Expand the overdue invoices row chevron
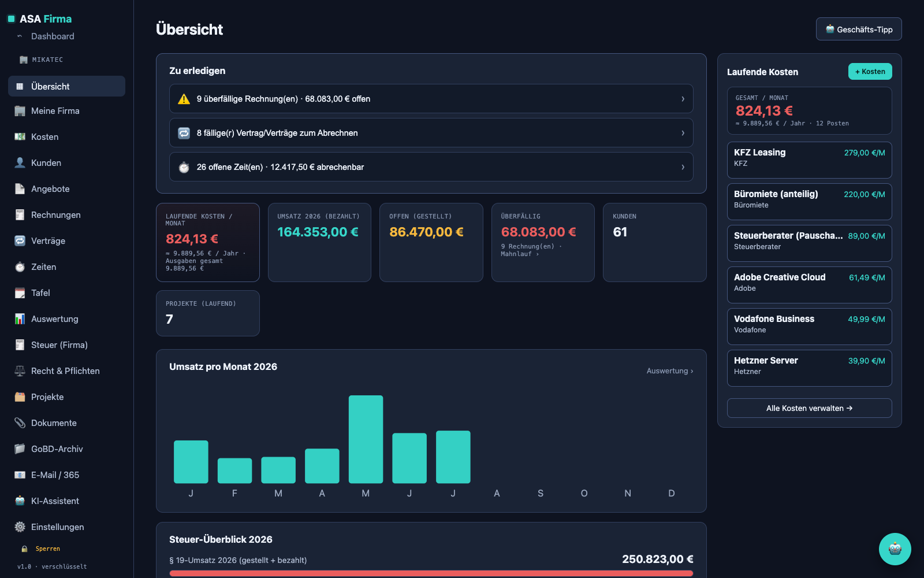The image size is (924, 578). [x=683, y=99]
